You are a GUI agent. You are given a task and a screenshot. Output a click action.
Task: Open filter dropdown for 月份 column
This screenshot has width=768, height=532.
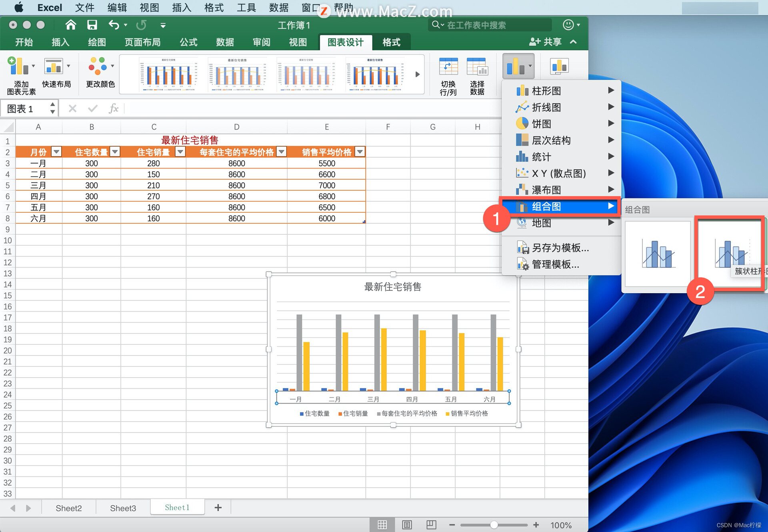point(56,152)
